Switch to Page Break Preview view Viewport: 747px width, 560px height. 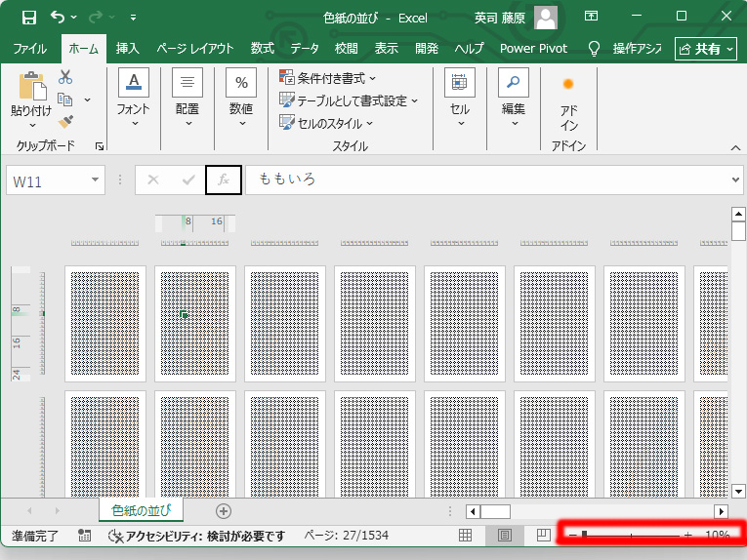point(543,536)
